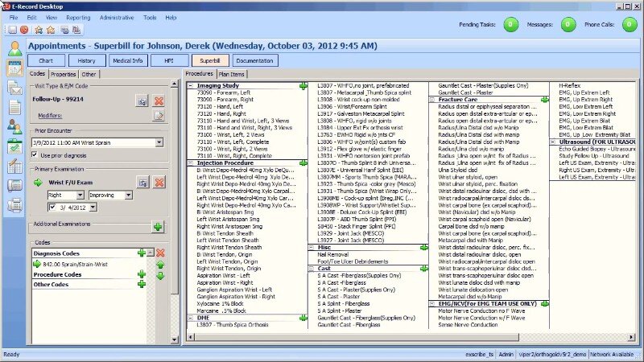Switch to the Plan Items tab
The height and width of the screenshot is (362, 644).
pos(233,74)
